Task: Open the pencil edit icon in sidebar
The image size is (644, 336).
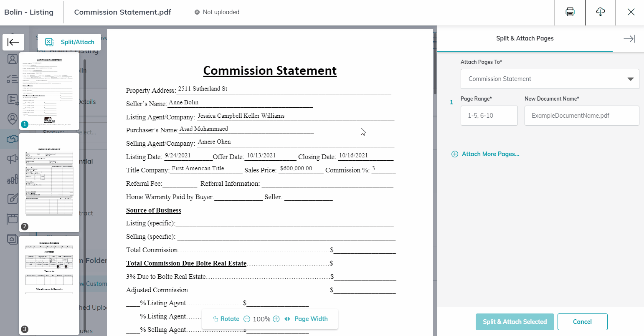Action: 13,199
